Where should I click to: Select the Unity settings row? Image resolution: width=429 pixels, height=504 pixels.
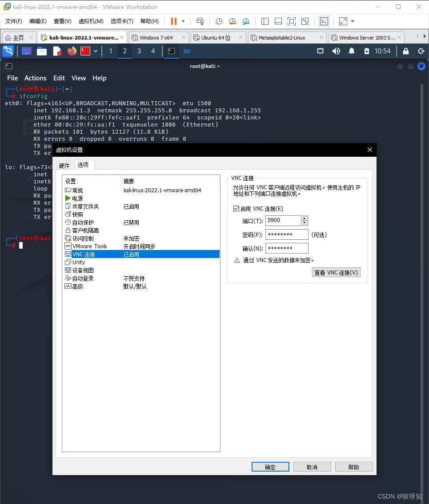point(141,262)
